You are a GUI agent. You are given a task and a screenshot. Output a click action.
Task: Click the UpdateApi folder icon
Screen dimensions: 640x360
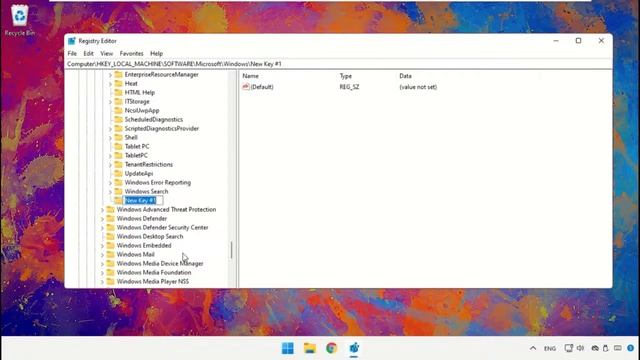pyautogui.click(x=118, y=173)
